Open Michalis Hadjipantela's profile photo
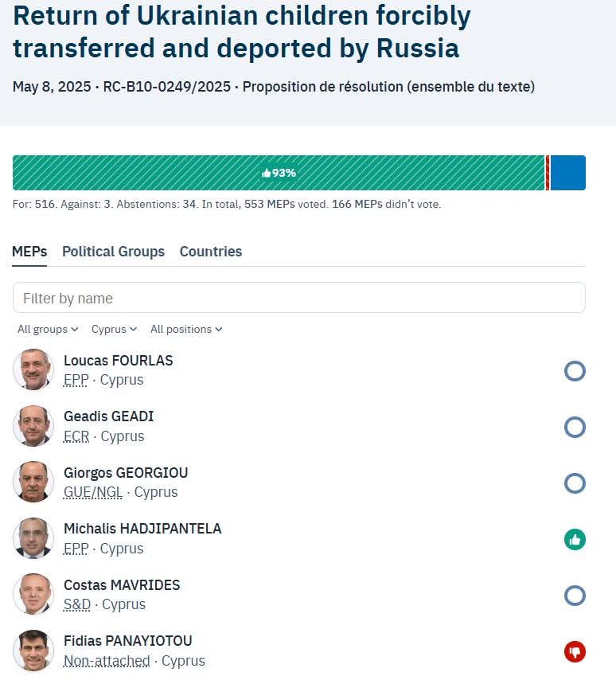Viewport: 616px width, 680px height. (33, 538)
